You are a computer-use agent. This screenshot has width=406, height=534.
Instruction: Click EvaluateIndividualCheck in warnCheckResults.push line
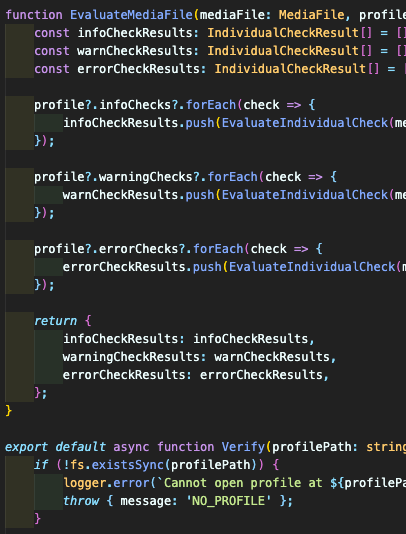click(305, 195)
